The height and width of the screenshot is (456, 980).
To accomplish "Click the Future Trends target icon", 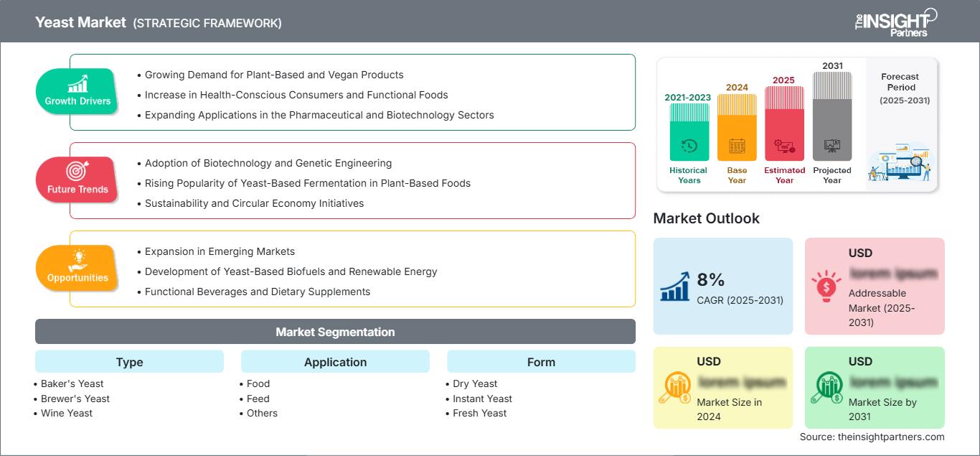I will click(x=77, y=171).
